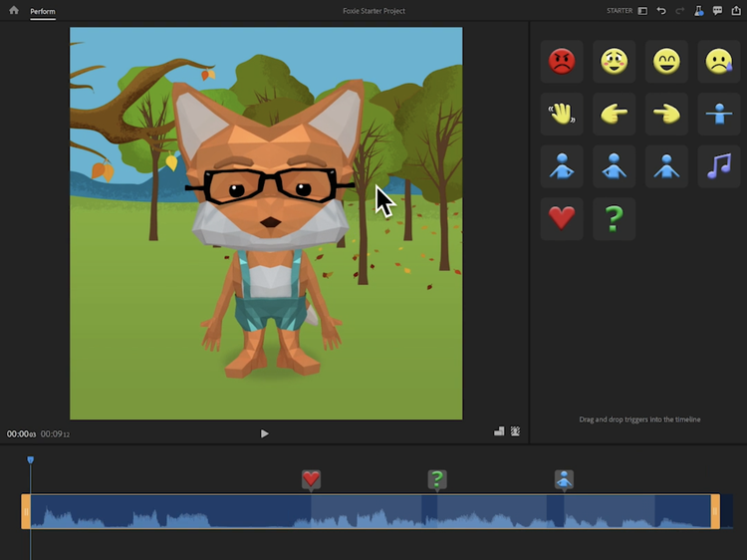Open the Perform tab
747x560 pixels.
(x=42, y=11)
